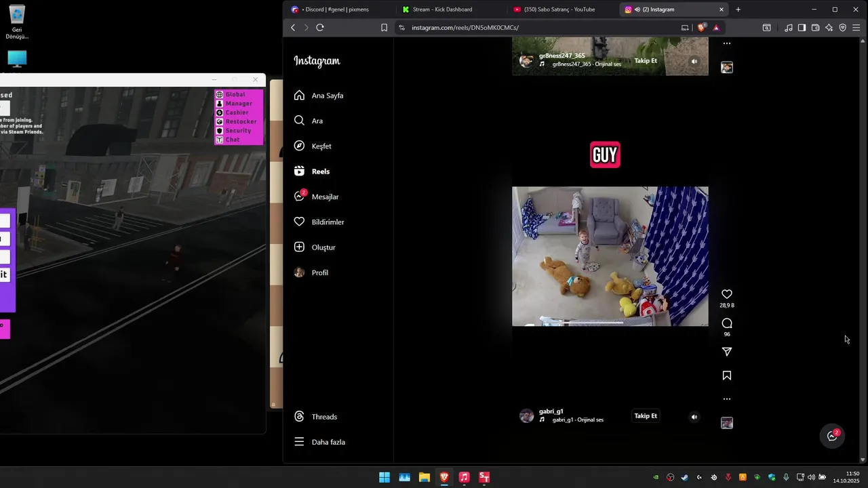The width and height of the screenshot is (868, 488).
Task: Open Leo AI sparkle icon
Action: pyautogui.click(x=829, y=28)
